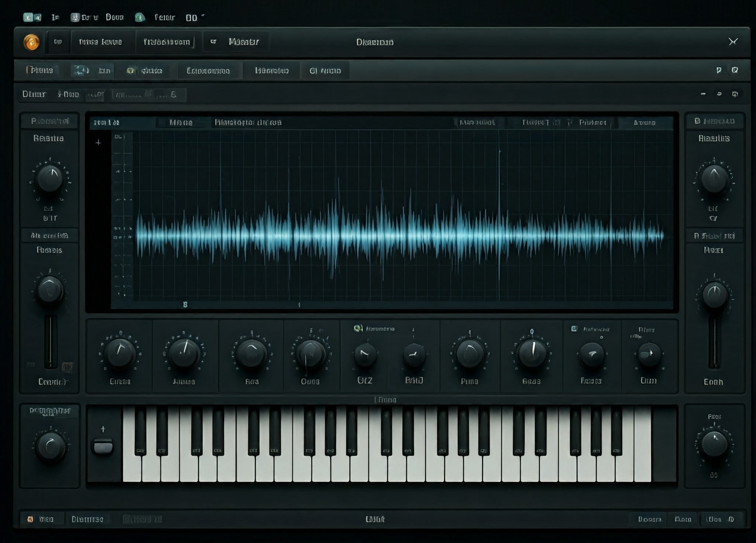This screenshot has width=756, height=543.
Task: Click the small OlZ knob
Action: tap(365, 355)
